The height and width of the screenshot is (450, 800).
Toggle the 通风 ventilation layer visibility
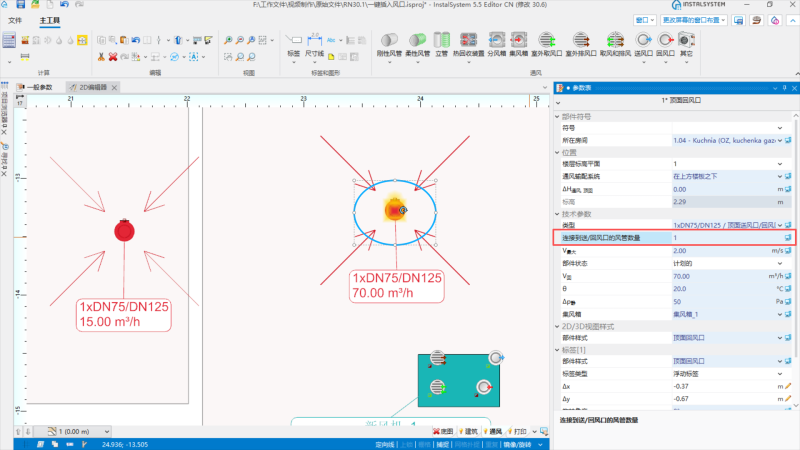point(493,432)
